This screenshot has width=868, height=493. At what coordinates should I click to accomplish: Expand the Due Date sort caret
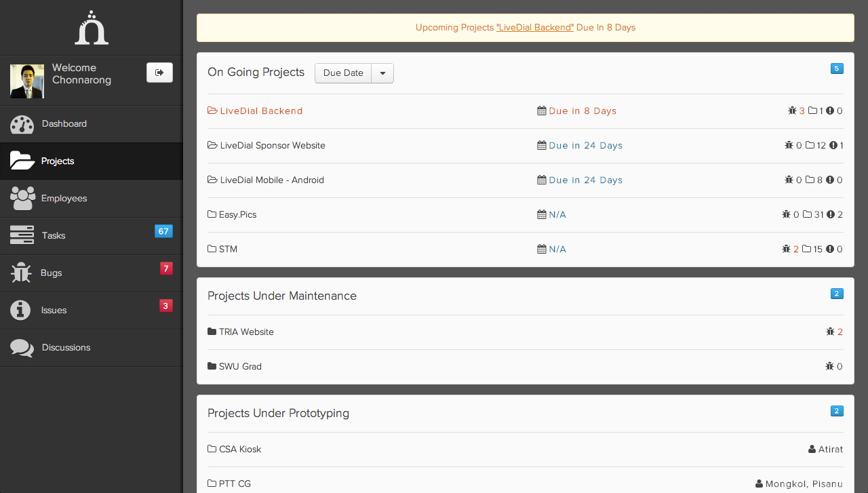pyautogui.click(x=382, y=73)
